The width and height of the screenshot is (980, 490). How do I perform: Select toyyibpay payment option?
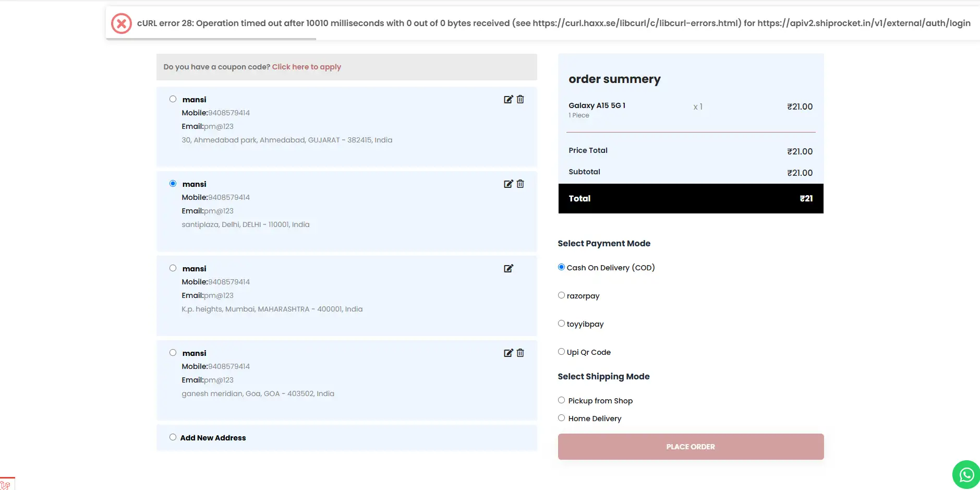coord(561,324)
